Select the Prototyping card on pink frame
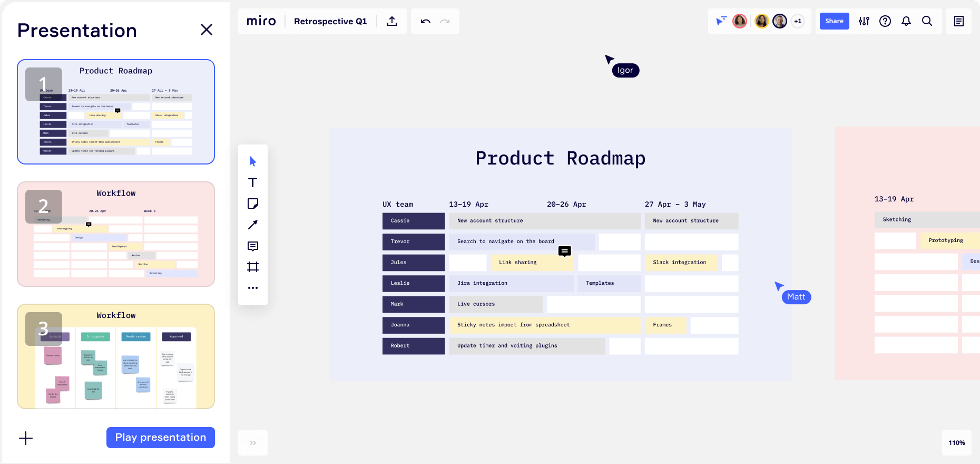 pyautogui.click(x=950, y=240)
